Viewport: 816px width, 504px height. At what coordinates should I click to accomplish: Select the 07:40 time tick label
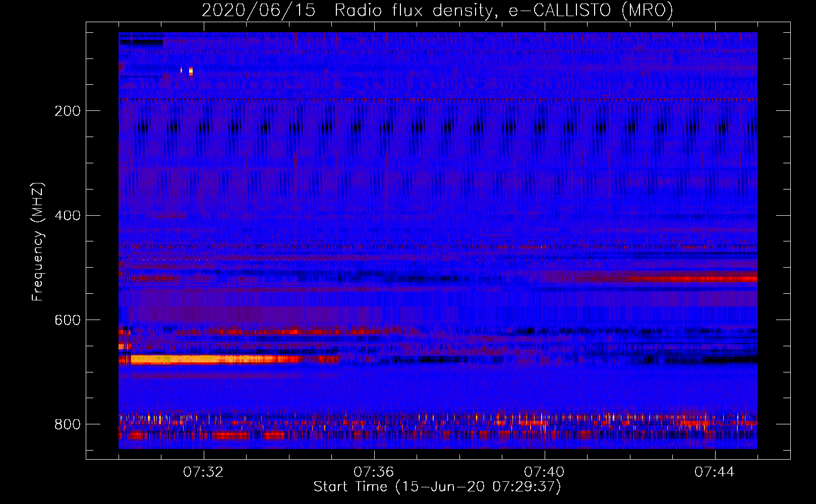(x=544, y=472)
